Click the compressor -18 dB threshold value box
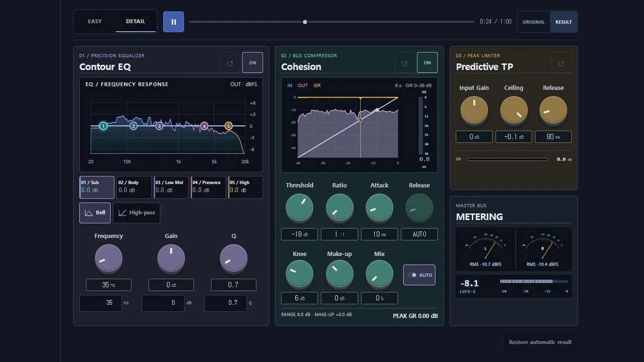 pos(299,234)
